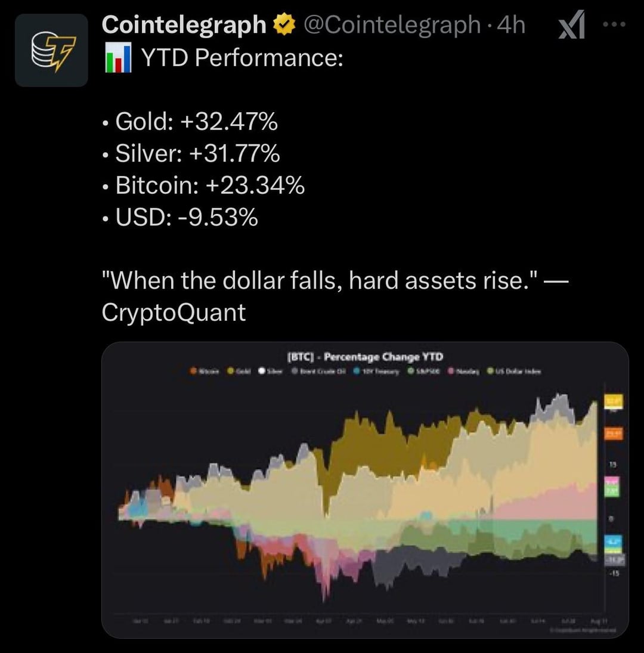The image size is (644, 653).
Task: Toggle the Silver series legend marker
Action: 261,371
